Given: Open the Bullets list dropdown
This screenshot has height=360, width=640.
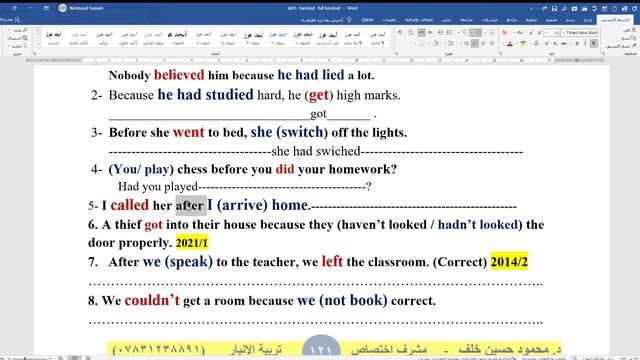Looking at the screenshot, I should click(x=485, y=32).
